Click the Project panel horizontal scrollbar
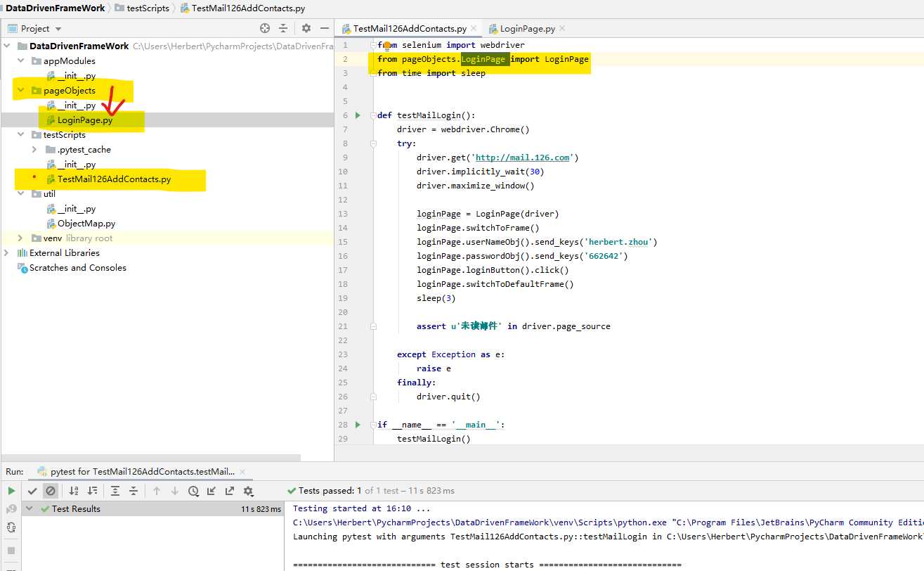924x571 pixels. tap(150, 457)
